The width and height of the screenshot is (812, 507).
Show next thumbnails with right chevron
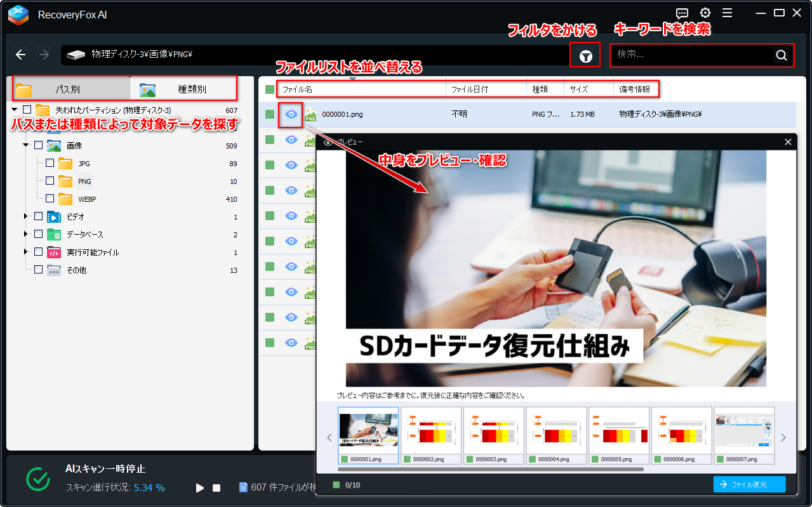(x=783, y=437)
